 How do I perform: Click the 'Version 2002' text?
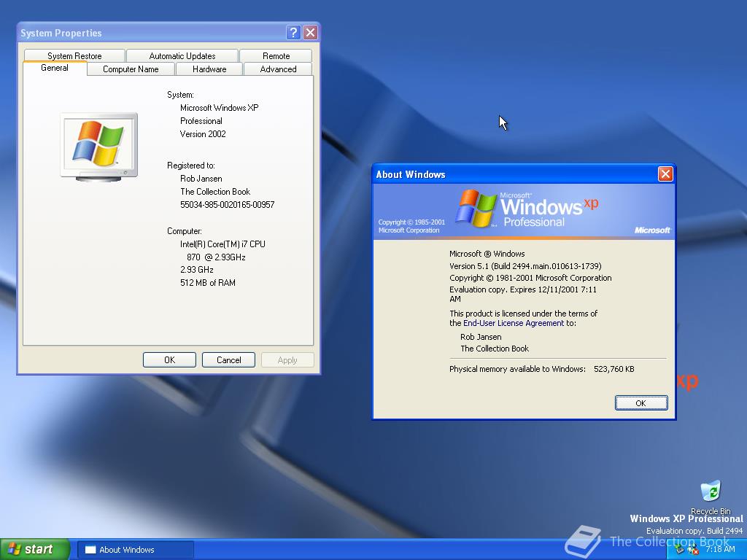[203, 134]
